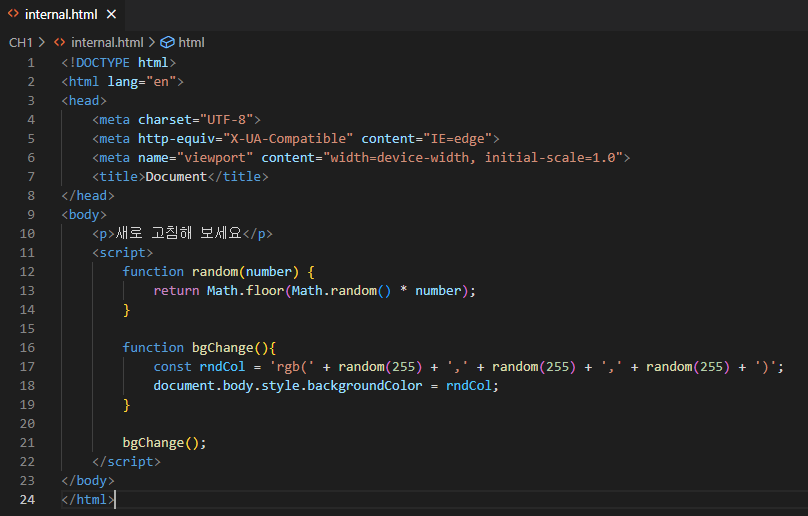This screenshot has height=516, width=808.
Task: Click Math.random() call on line 13
Action: pos(342,291)
